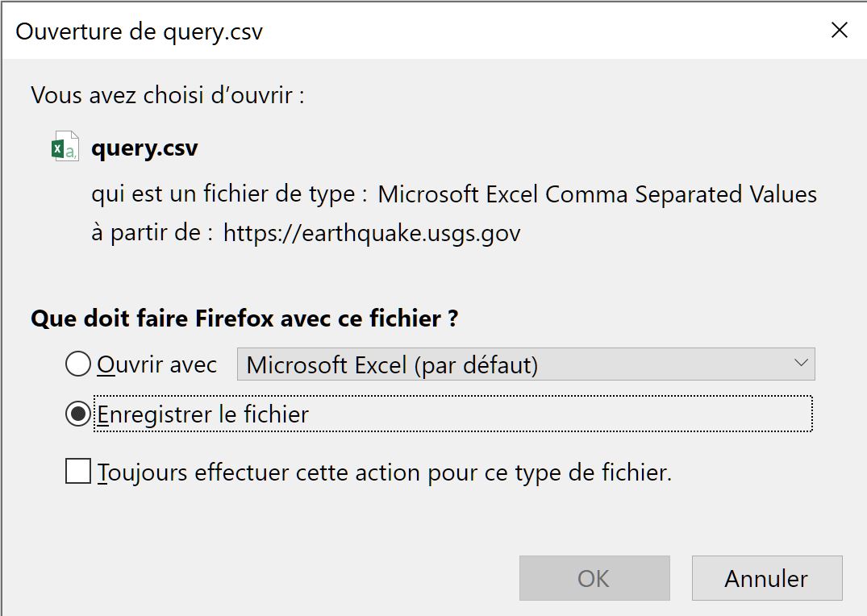Click the "Vous avez choisi d'ouvrir" text
The image size is (867, 616).
click(x=168, y=95)
